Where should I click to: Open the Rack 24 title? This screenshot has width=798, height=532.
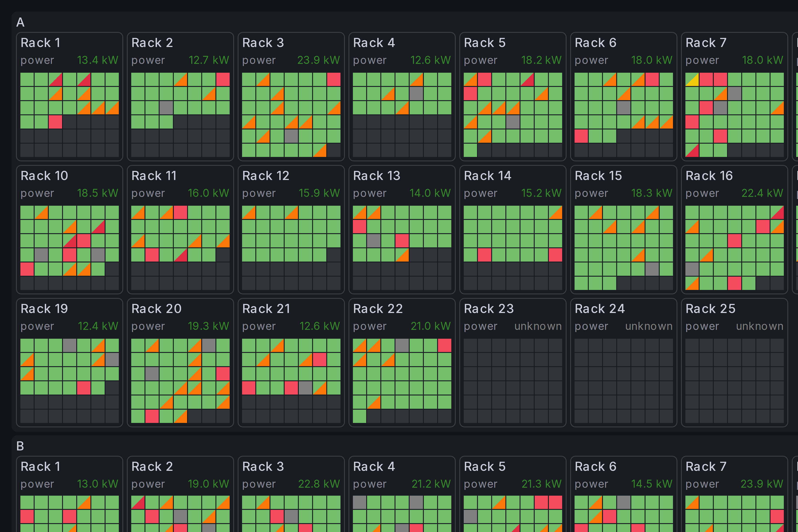pos(600,309)
